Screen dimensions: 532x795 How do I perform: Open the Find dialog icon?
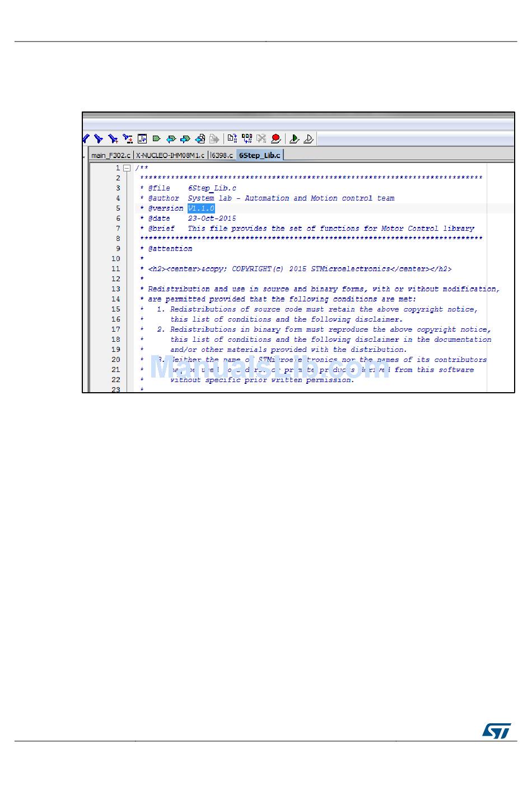tap(113, 138)
